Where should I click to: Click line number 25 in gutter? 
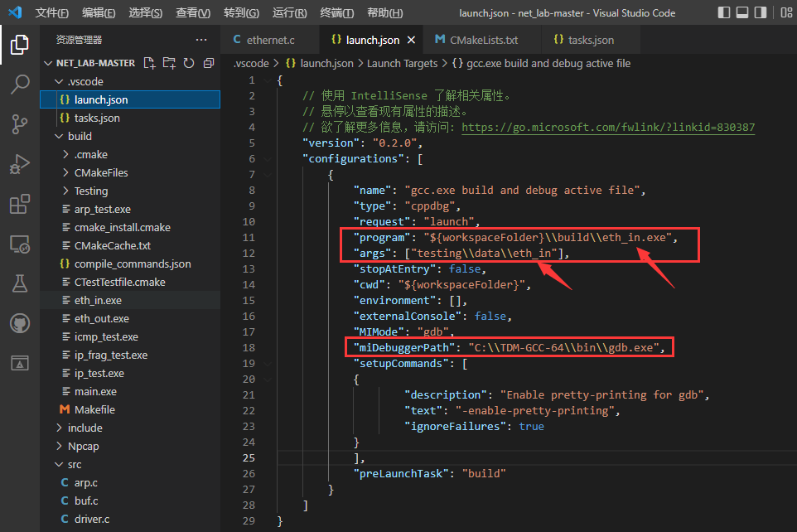249,458
